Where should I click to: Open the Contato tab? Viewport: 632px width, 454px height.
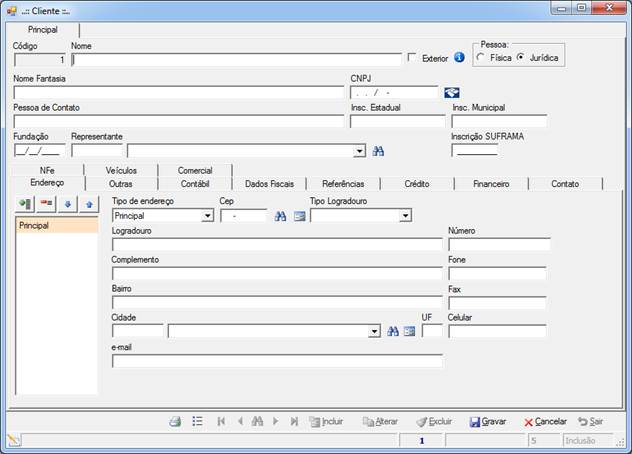(x=565, y=184)
